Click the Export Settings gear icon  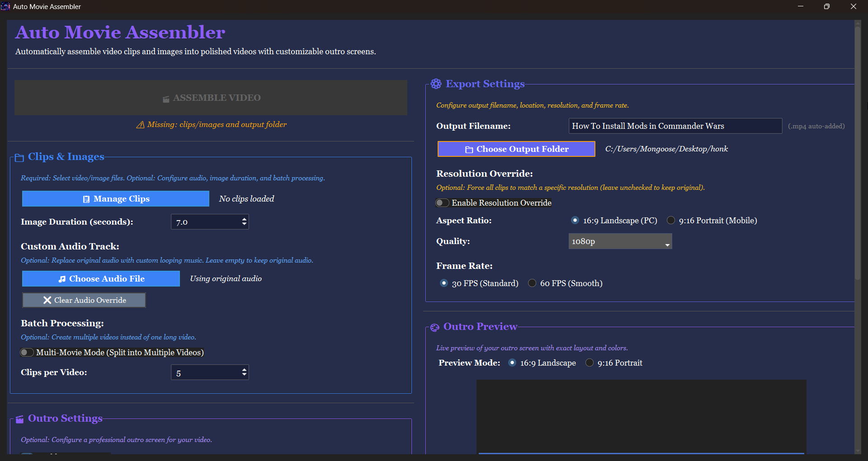point(436,84)
